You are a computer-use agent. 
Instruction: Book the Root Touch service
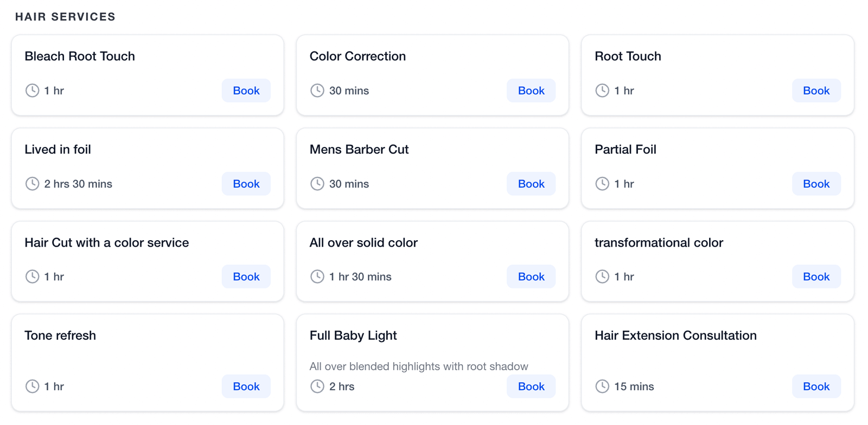point(816,91)
